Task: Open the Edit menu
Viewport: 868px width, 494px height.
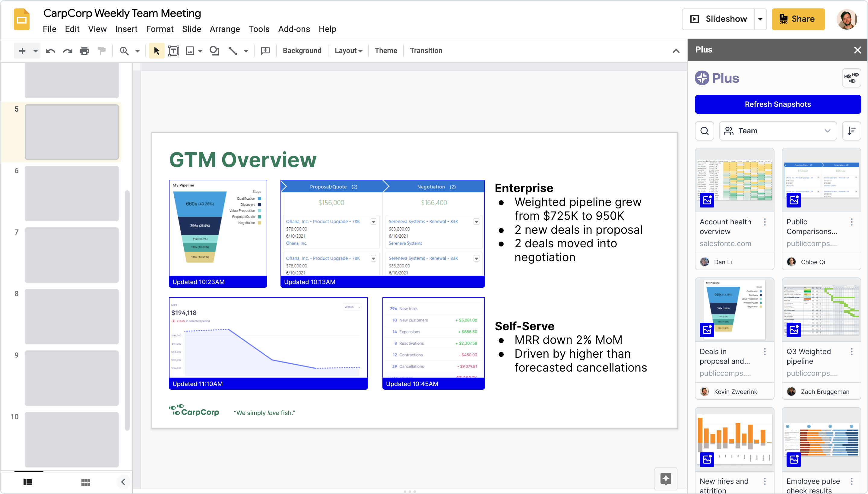Action: (72, 29)
